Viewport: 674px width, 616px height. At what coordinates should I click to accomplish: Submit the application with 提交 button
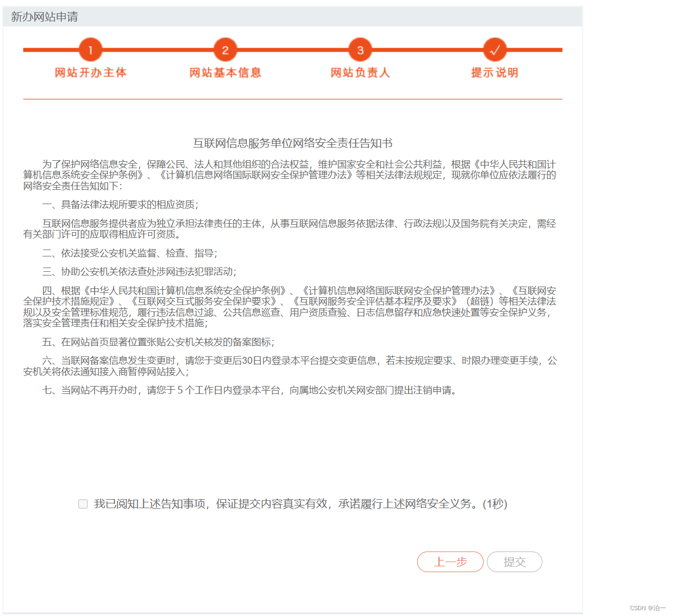pyautogui.click(x=514, y=562)
